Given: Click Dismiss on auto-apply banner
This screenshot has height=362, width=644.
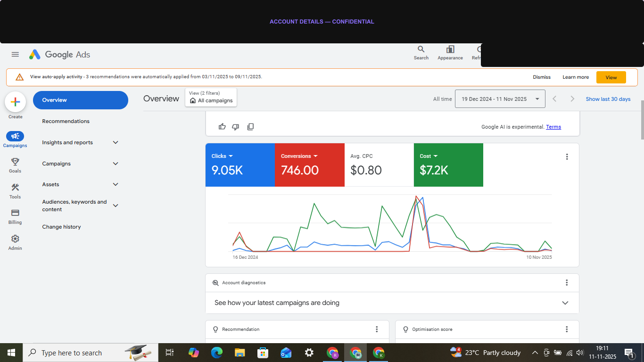Looking at the screenshot, I should [542, 77].
